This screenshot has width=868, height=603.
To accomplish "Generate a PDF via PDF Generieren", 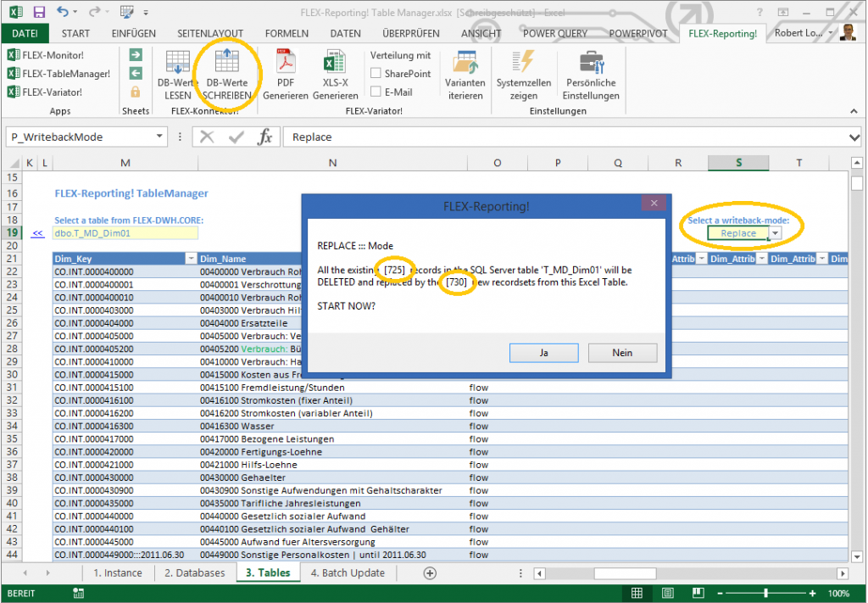I will [286, 72].
